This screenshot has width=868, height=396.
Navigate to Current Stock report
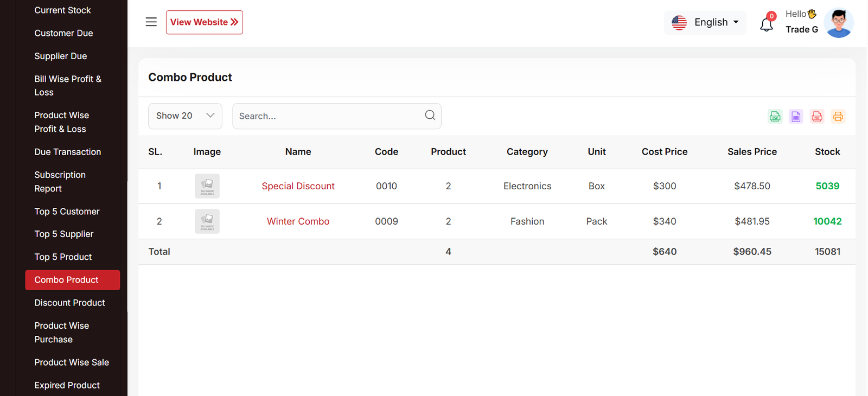(x=62, y=10)
